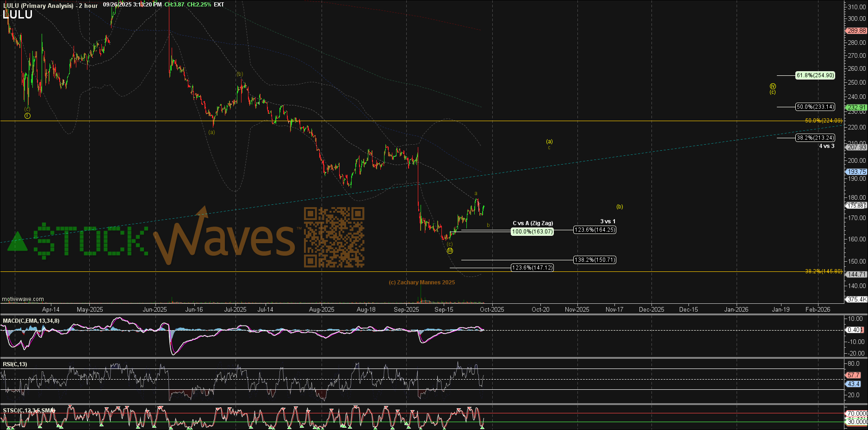Select the 138.2%(150.71) extension label

pos(595,260)
